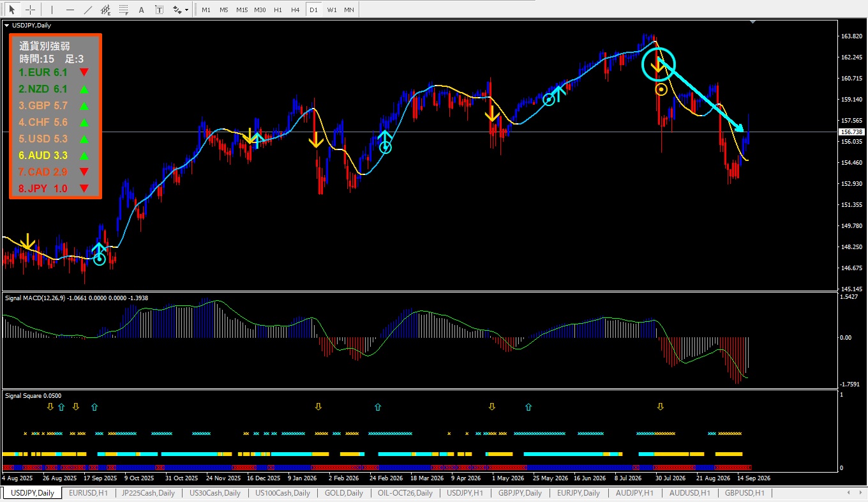
Task: Choose the trendline drawing tool
Action: coord(88,10)
